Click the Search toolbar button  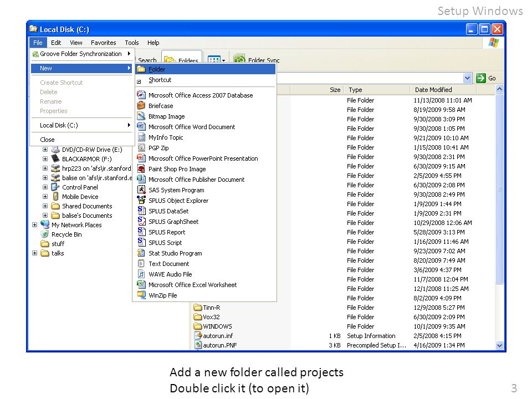pyautogui.click(x=147, y=60)
